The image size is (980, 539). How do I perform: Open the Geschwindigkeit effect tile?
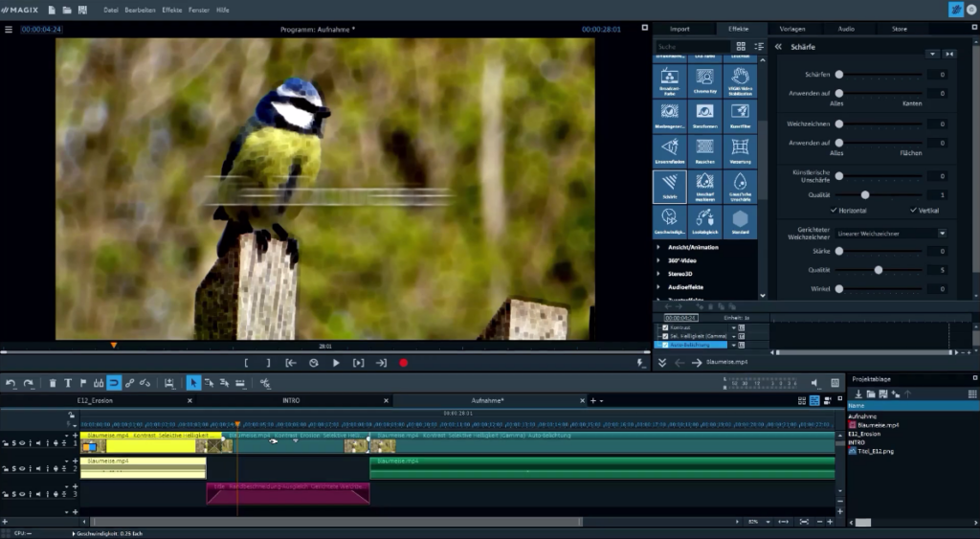pyautogui.click(x=669, y=221)
